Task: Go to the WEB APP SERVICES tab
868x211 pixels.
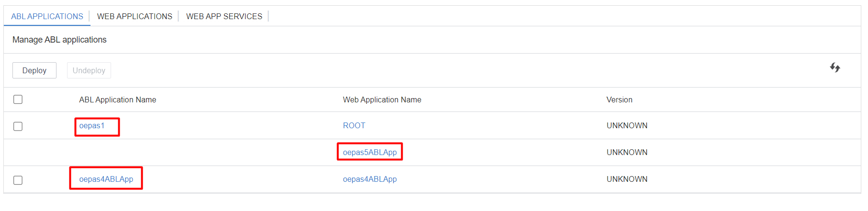Action: tap(224, 16)
